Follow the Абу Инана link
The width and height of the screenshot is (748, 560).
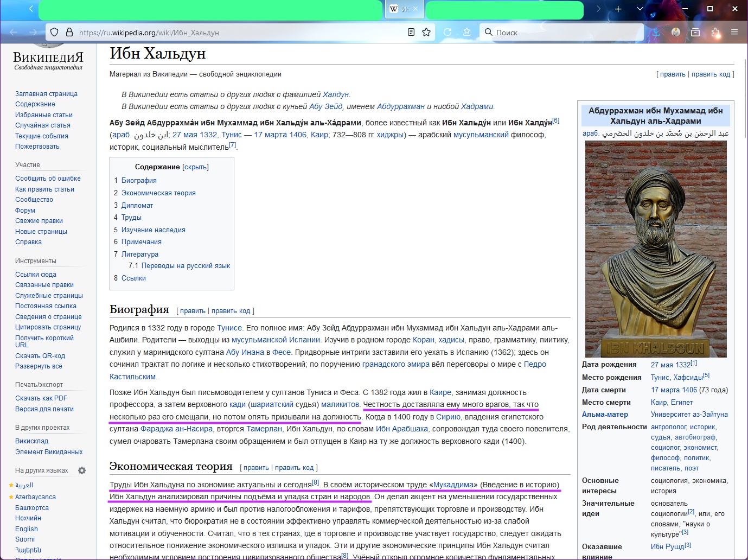click(x=245, y=352)
